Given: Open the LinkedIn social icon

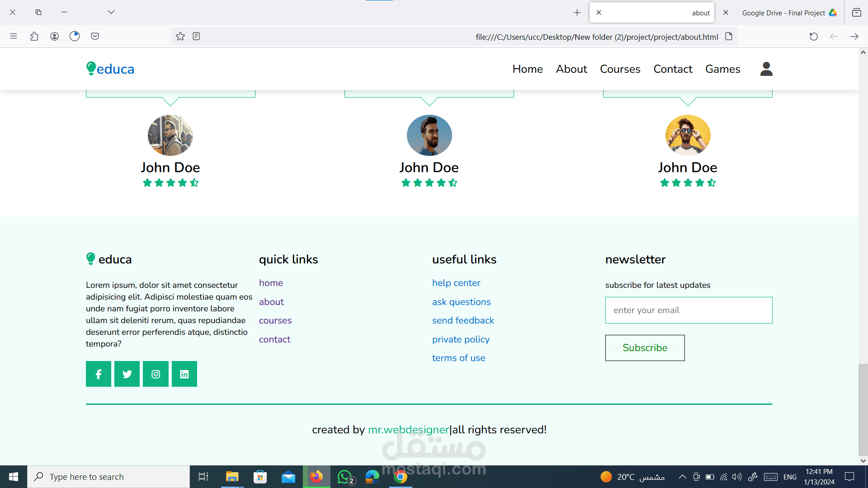Looking at the screenshot, I should (x=184, y=374).
